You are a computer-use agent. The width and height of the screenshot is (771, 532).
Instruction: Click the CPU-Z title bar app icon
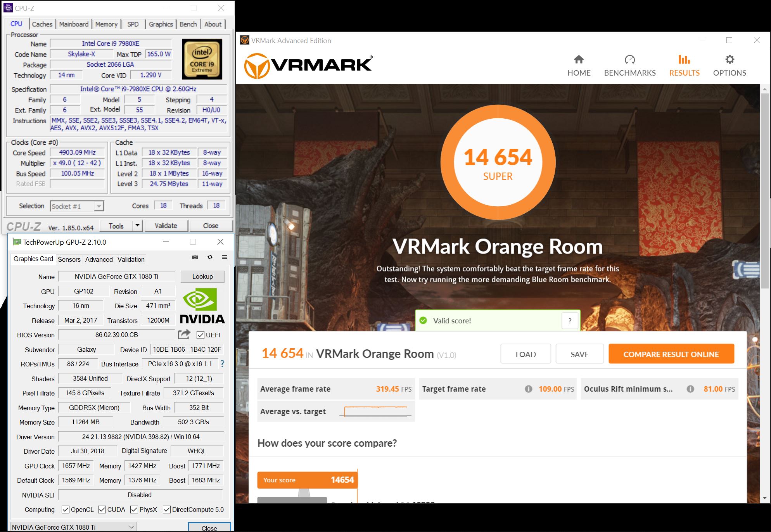8,7
